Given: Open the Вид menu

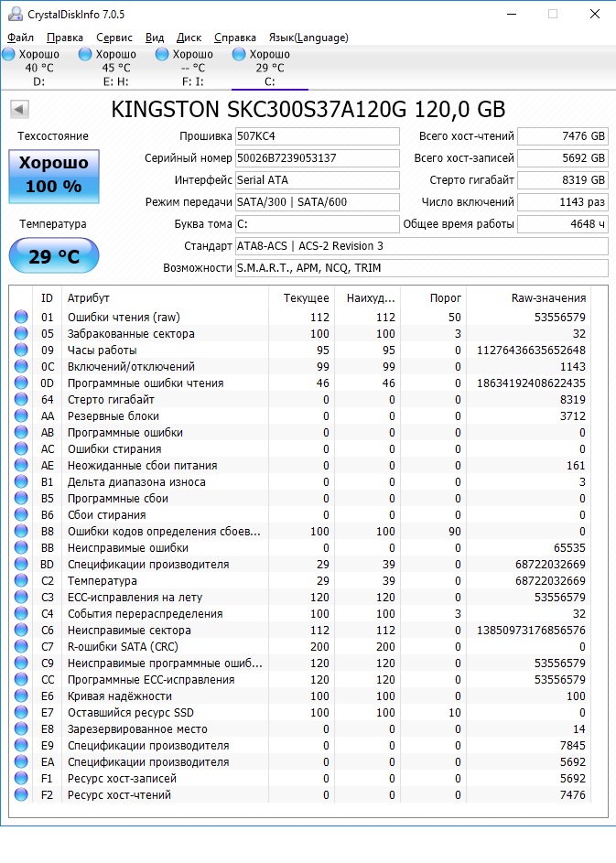Looking at the screenshot, I should click(x=155, y=38).
